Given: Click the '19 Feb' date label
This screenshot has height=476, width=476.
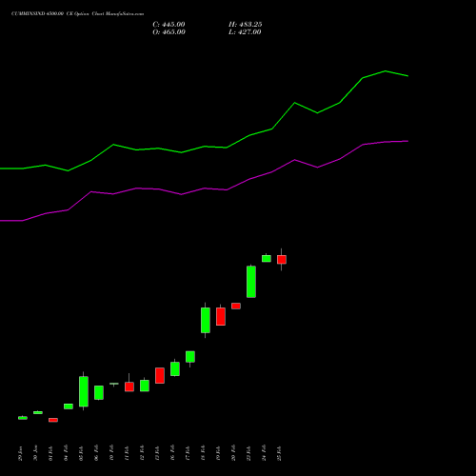Looking at the screenshot, I should point(218,453).
